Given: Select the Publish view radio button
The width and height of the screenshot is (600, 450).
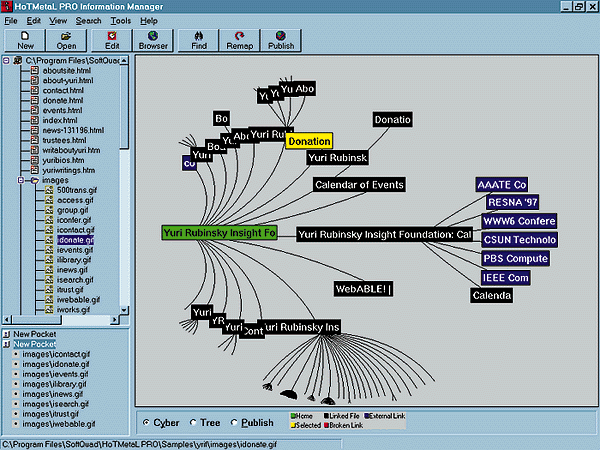Looking at the screenshot, I should pos(234,422).
